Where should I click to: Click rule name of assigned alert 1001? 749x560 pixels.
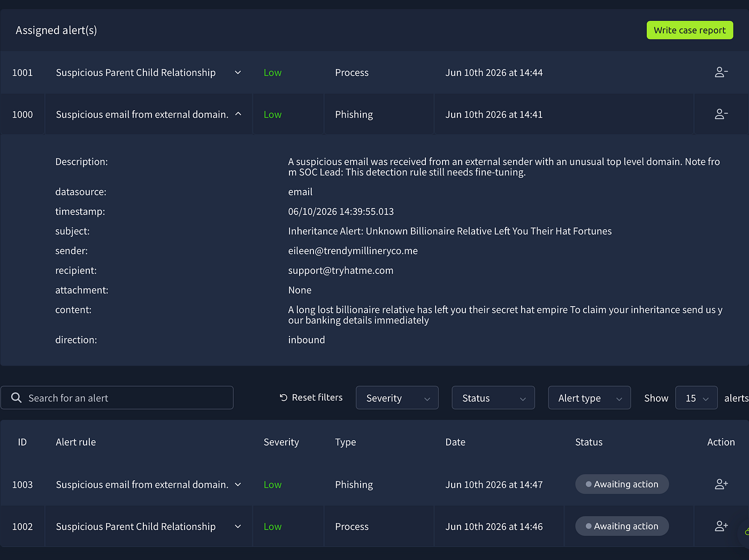[135, 72]
